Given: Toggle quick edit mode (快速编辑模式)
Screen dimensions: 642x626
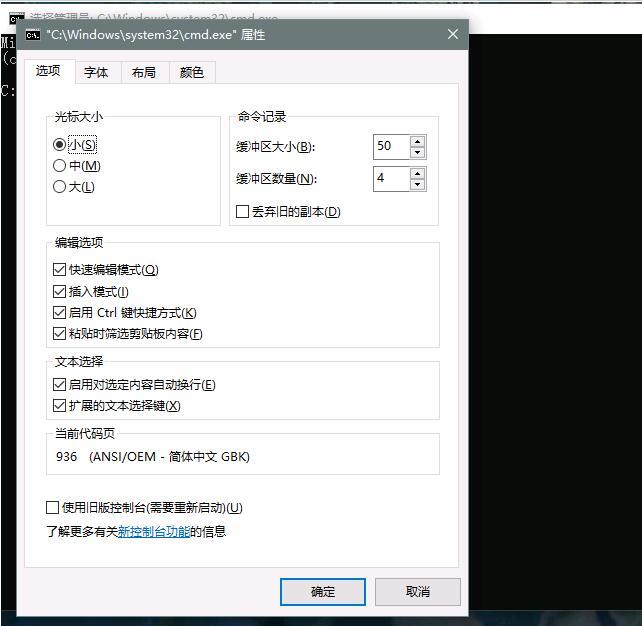Looking at the screenshot, I should point(59,270).
